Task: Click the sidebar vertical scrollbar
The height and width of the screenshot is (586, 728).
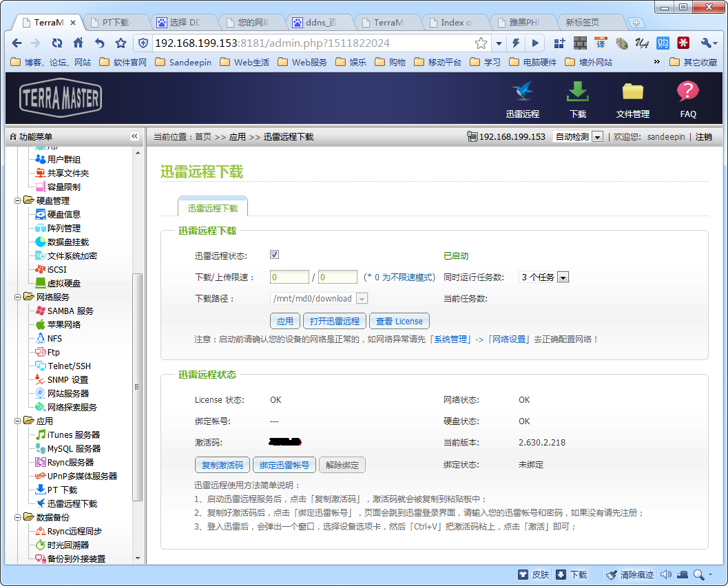Action: pos(137,386)
